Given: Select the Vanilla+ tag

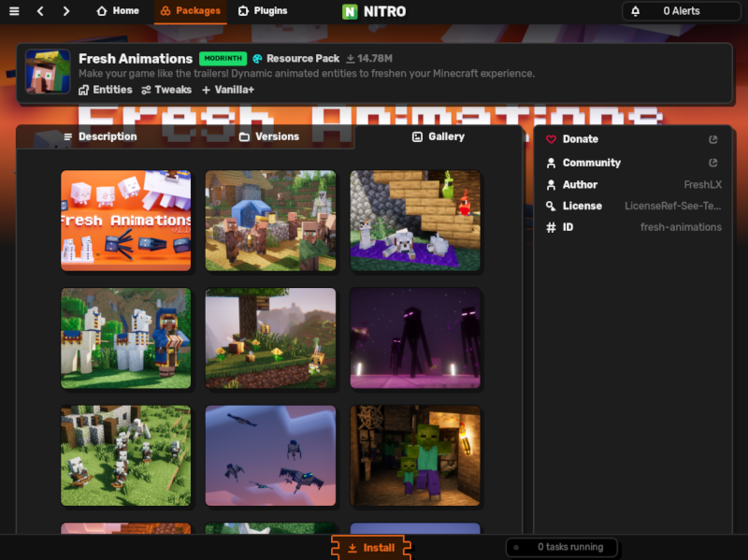Looking at the screenshot, I should (228, 90).
